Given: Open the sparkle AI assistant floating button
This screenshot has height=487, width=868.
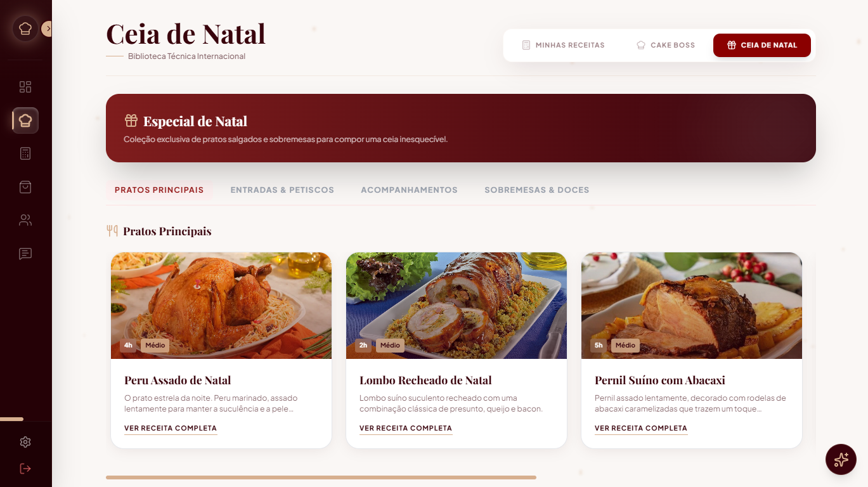Looking at the screenshot, I should pos(841,459).
